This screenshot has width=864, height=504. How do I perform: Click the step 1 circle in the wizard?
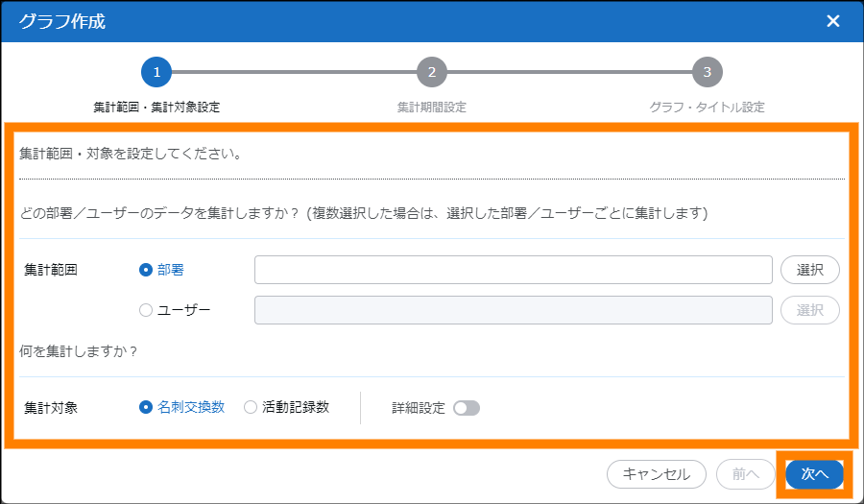(156, 72)
